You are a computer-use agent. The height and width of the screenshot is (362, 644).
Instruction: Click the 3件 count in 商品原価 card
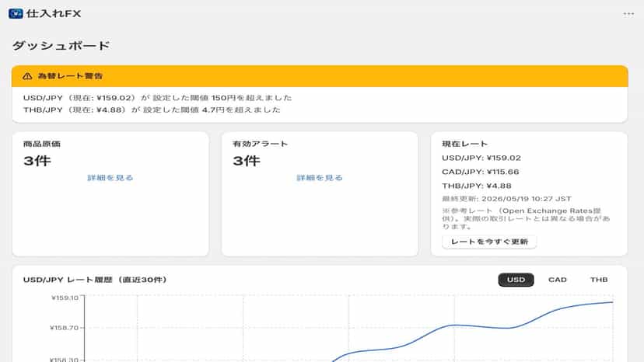(37, 161)
